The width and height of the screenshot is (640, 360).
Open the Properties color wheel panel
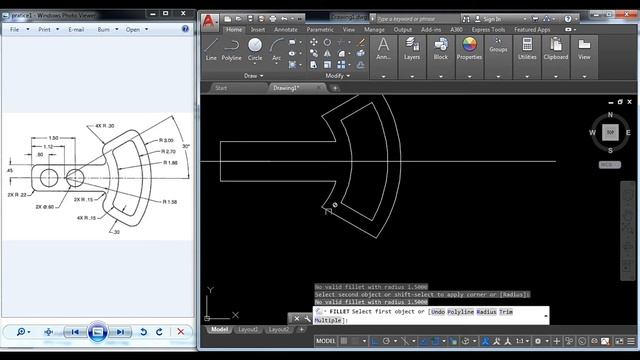(469, 49)
